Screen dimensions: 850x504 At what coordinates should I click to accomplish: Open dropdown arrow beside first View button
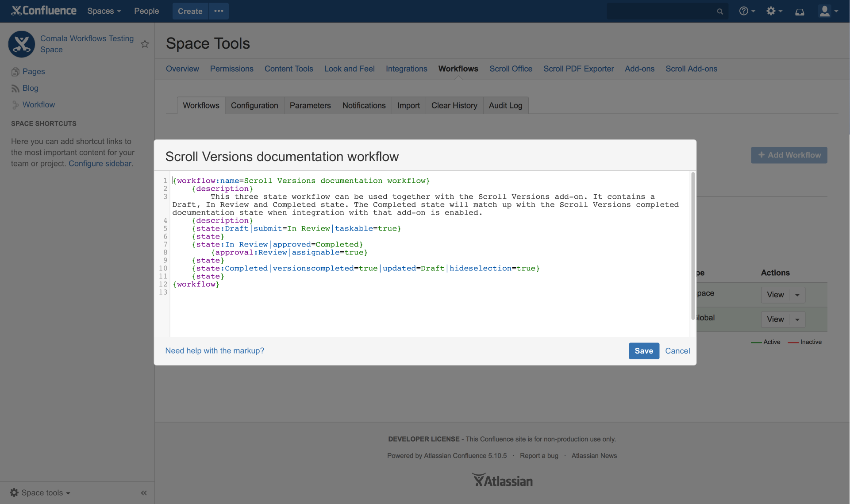coord(797,295)
